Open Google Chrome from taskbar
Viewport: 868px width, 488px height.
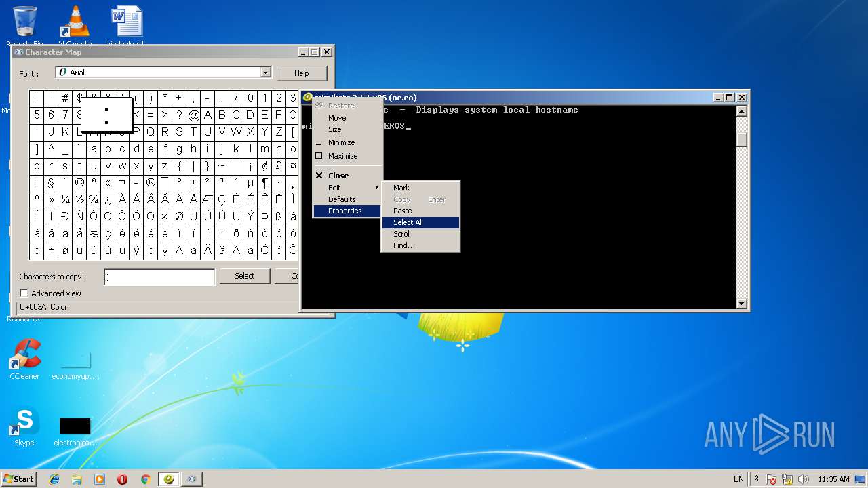click(x=145, y=479)
